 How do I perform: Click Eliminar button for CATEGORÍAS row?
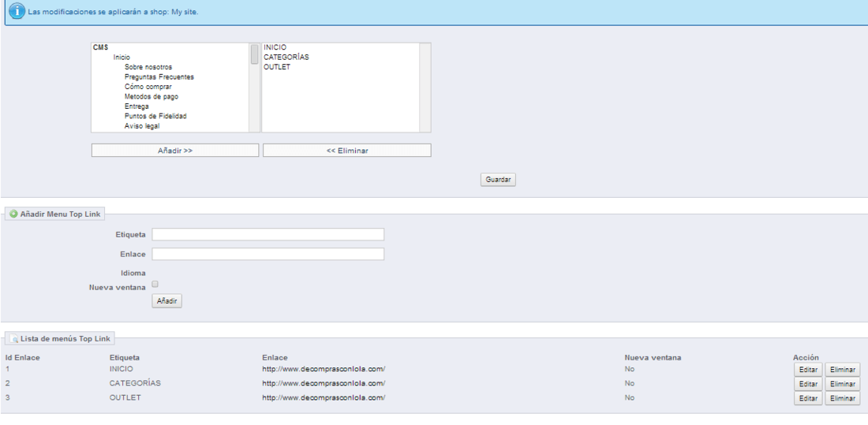(843, 383)
